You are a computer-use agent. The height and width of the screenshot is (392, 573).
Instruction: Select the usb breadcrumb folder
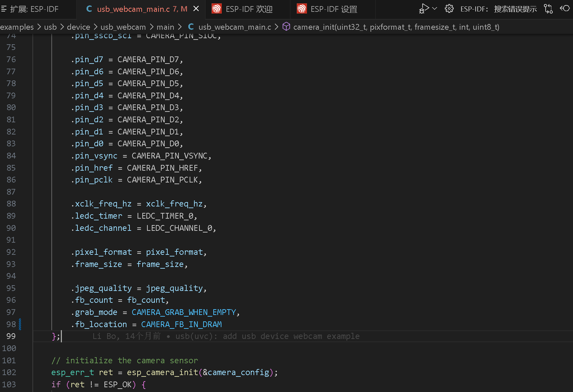[x=50, y=27]
